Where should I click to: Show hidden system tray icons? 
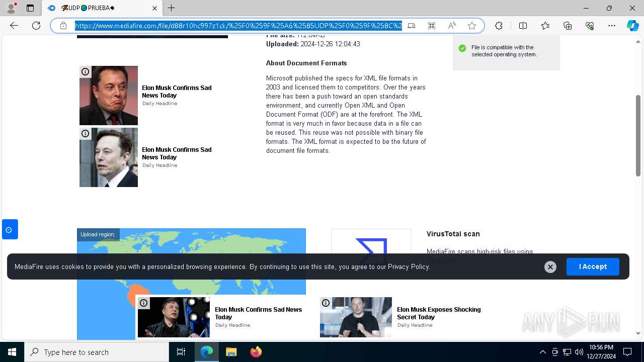pyautogui.click(x=542, y=352)
